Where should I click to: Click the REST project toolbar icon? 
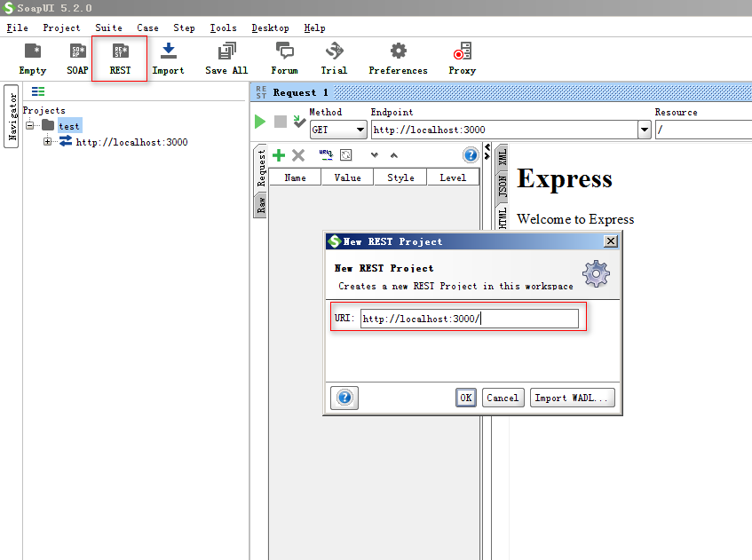point(120,59)
